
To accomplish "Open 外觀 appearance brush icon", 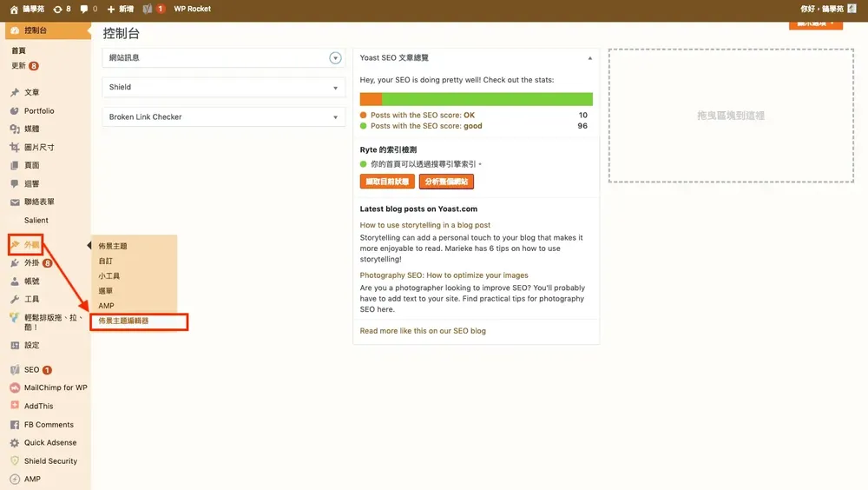I will [x=15, y=244].
